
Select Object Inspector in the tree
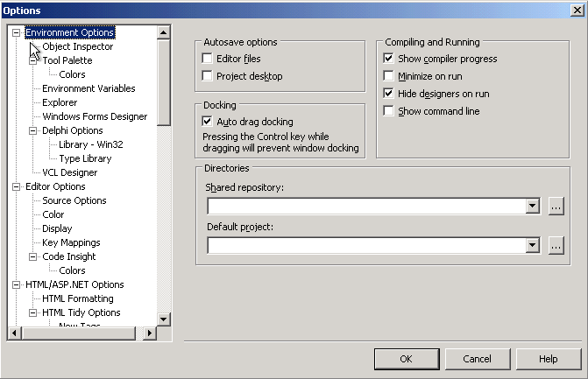(x=77, y=46)
